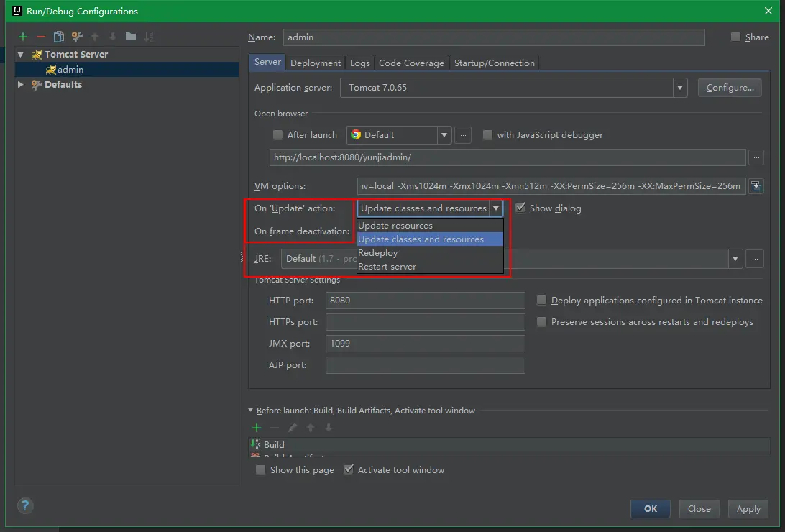Choose Update resources from dropdown list
This screenshot has height=532, width=785.
coord(430,225)
